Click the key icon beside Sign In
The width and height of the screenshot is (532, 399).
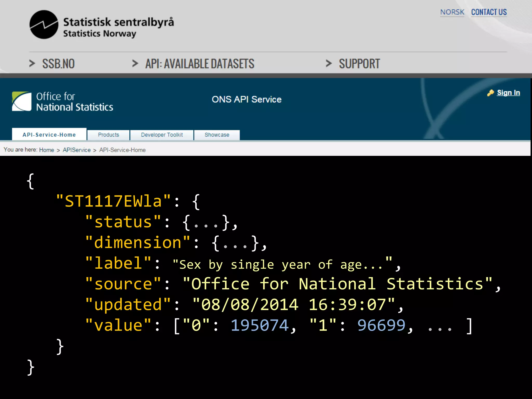(490, 93)
